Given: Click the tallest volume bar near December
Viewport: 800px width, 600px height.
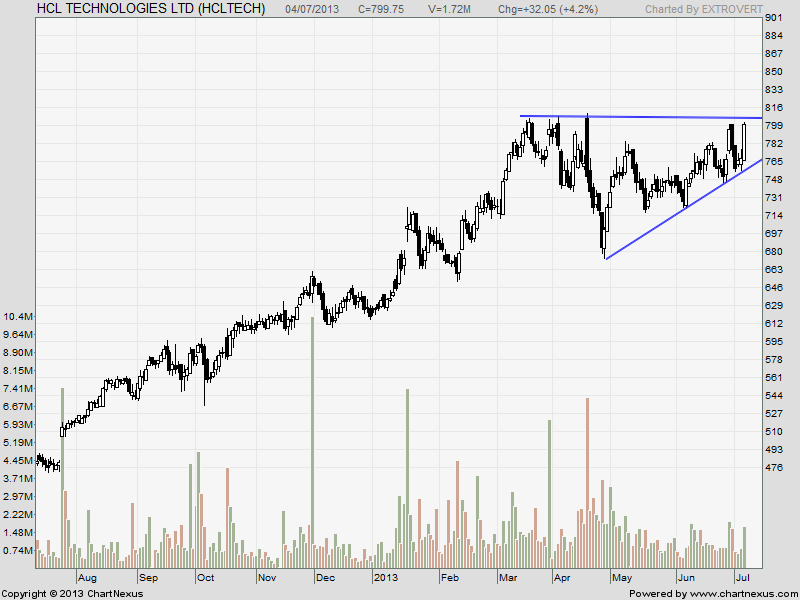Looking at the screenshot, I should 313,440.
